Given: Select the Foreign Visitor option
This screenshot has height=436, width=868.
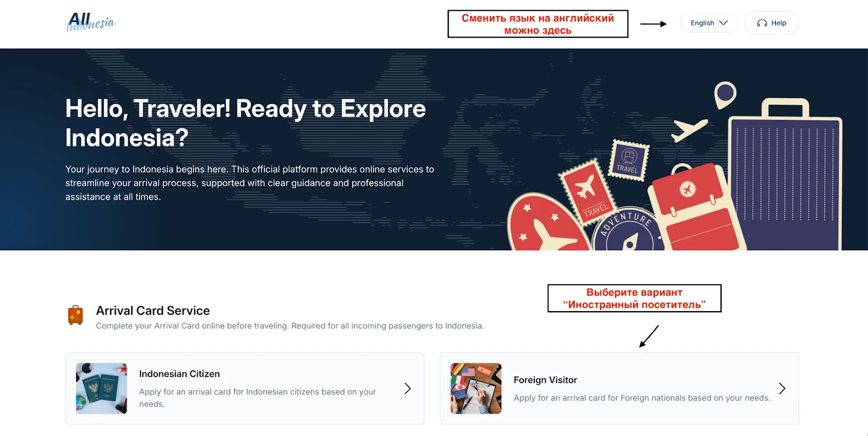Looking at the screenshot, I should 619,388.
